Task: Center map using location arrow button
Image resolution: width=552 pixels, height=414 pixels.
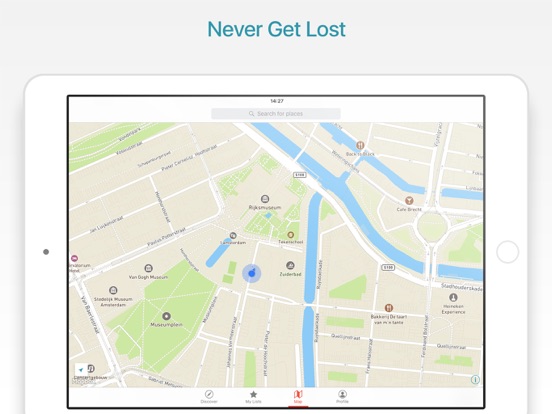Action: click(x=81, y=370)
